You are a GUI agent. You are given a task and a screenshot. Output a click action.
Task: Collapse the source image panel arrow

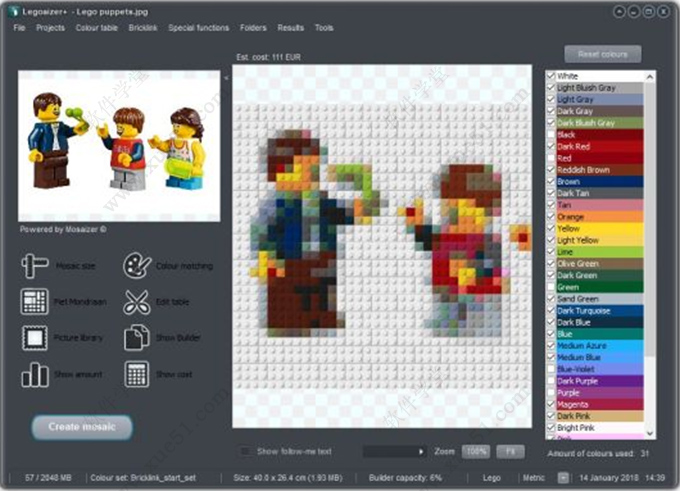(226, 78)
